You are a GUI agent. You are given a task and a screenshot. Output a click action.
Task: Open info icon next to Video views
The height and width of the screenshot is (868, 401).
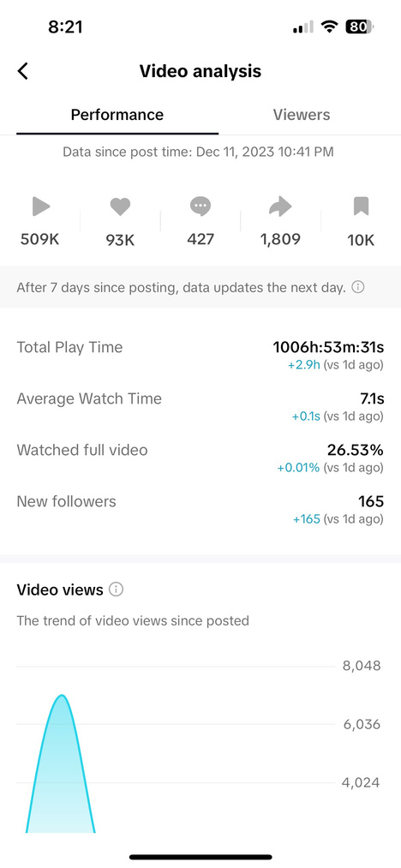tap(116, 590)
